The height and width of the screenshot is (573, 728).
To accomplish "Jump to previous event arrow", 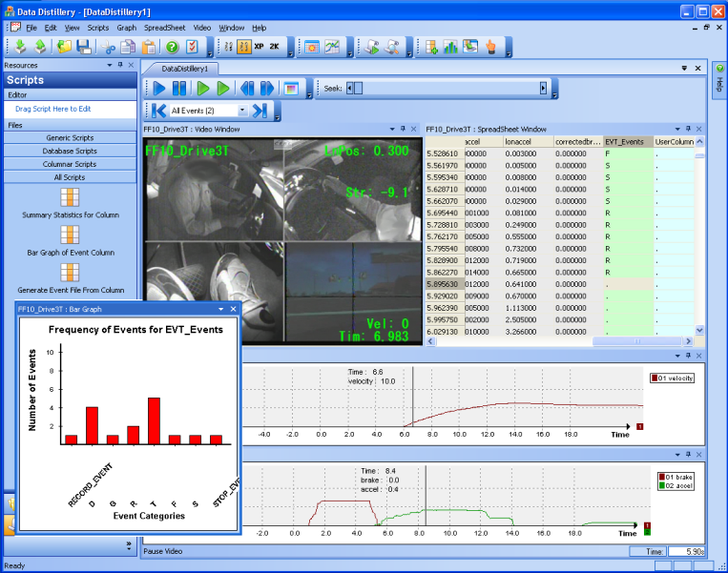I will pyautogui.click(x=158, y=111).
